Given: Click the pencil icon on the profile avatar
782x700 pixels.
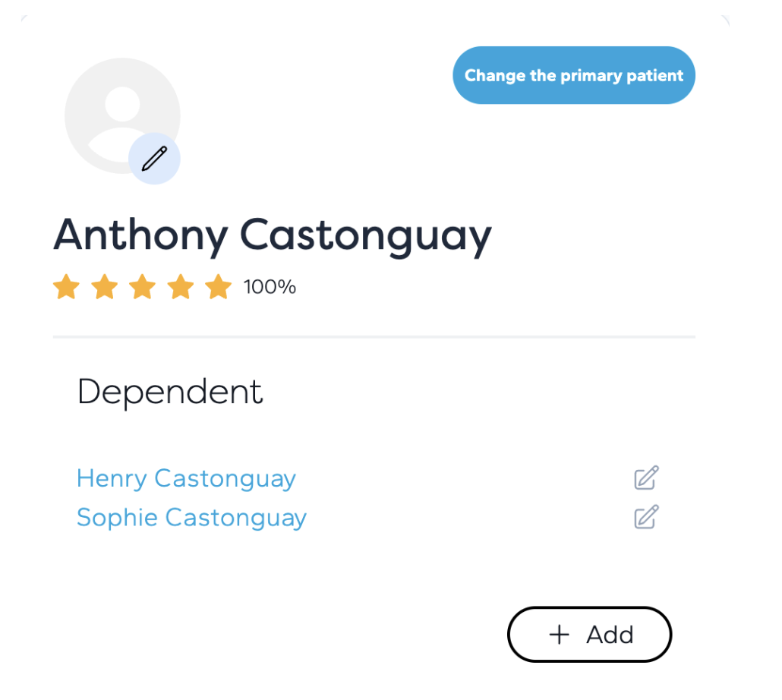Looking at the screenshot, I should [x=154, y=159].
